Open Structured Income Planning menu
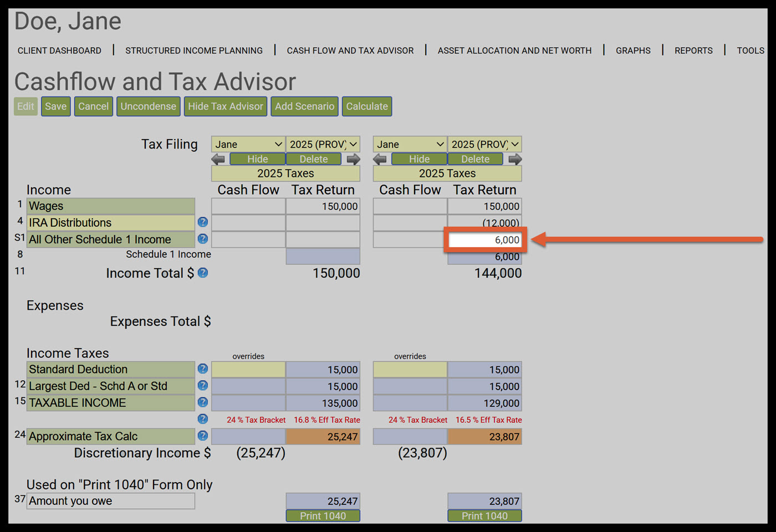Viewport: 776px width, 532px height. pos(194,50)
